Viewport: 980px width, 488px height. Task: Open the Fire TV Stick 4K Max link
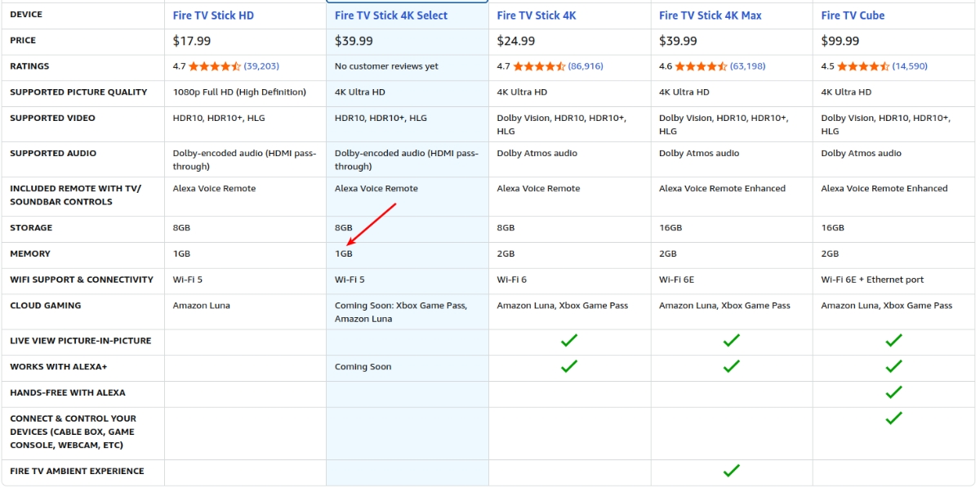coord(710,16)
